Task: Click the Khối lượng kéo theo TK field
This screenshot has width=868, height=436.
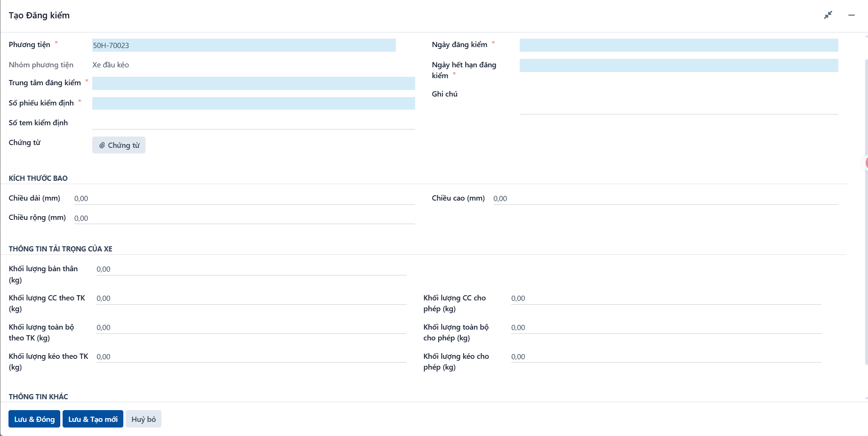Action: 251,356
